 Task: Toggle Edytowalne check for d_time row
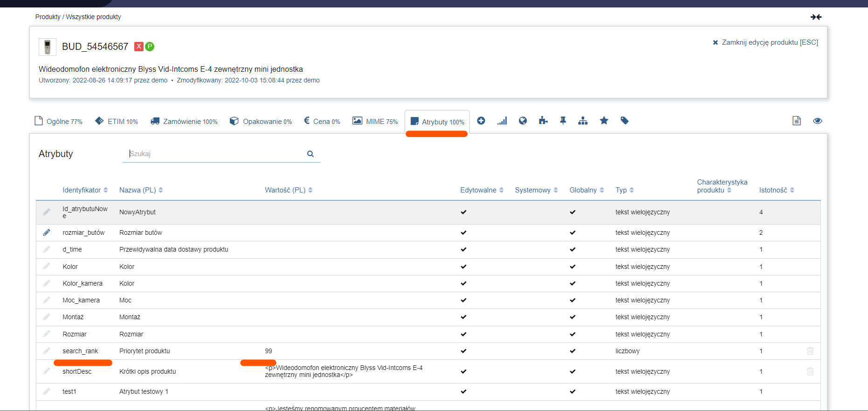click(x=463, y=249)
